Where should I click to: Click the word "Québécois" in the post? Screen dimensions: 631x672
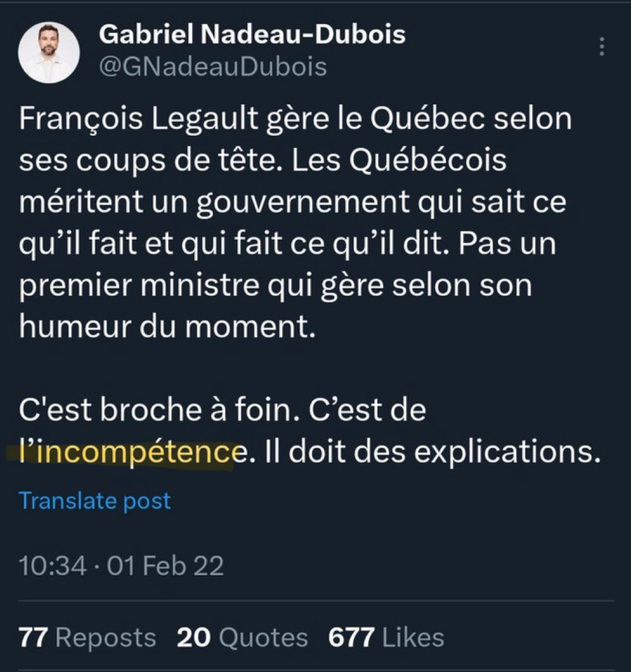pyautogui.click(x=428, y=161)
